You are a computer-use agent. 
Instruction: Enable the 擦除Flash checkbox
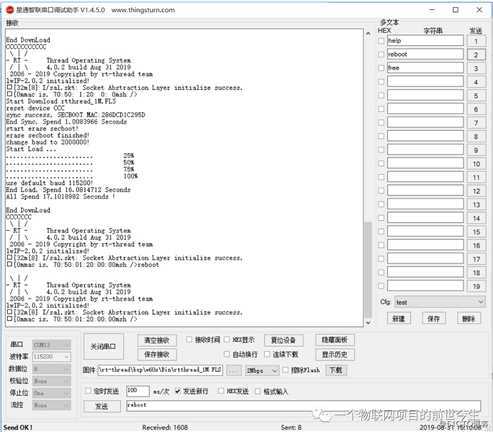(286, 370)
